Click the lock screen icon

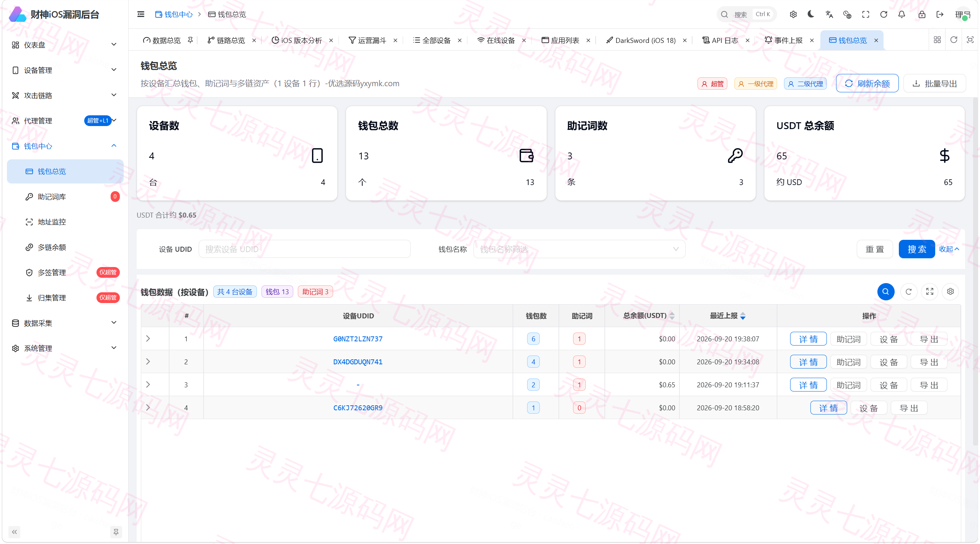pos(922,14)
